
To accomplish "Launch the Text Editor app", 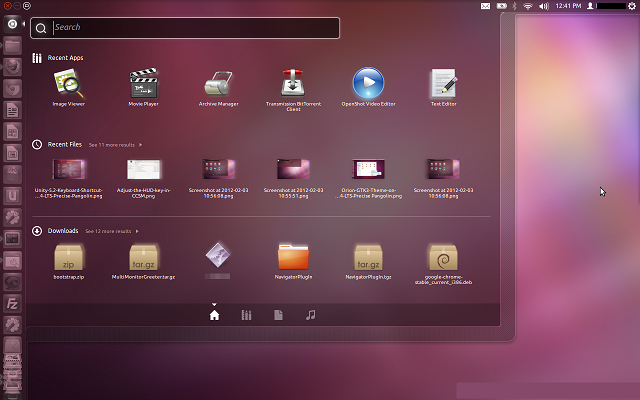I will coord(443,84).
